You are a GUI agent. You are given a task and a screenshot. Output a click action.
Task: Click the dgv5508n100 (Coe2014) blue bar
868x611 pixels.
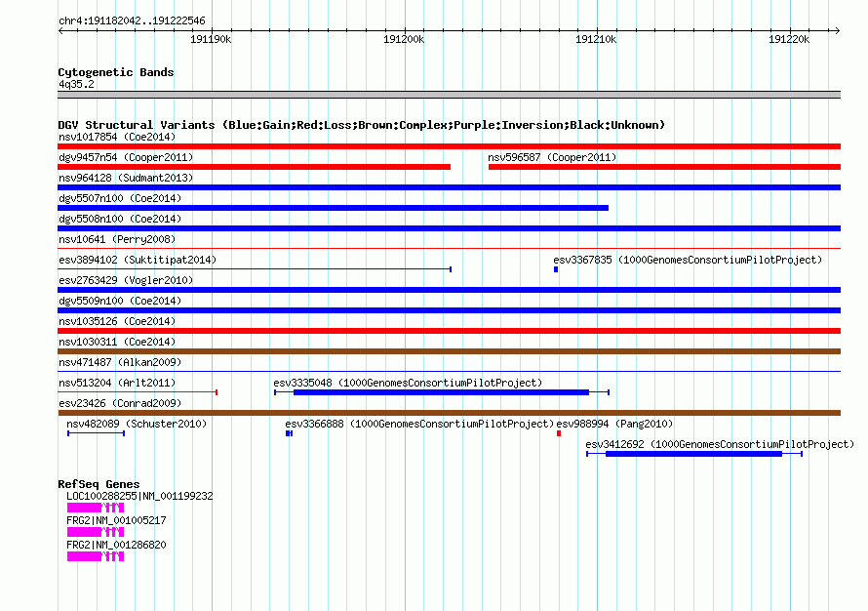coord(449,228)
